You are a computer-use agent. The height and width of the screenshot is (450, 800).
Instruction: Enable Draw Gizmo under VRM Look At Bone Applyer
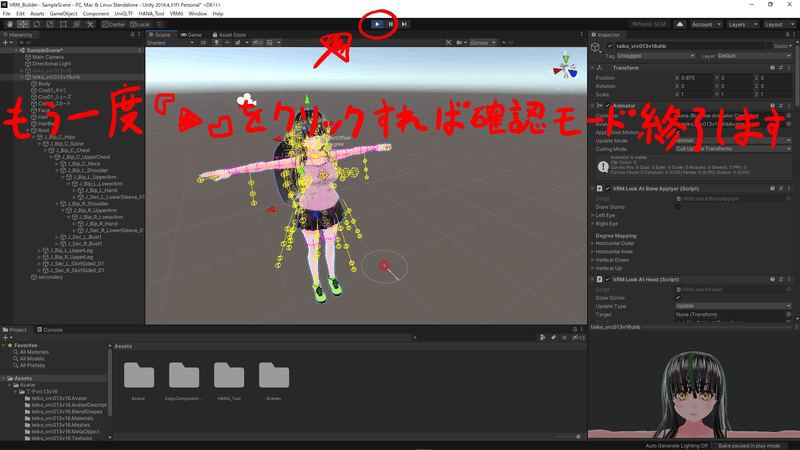pyautogui.click(x=678, y=207)
